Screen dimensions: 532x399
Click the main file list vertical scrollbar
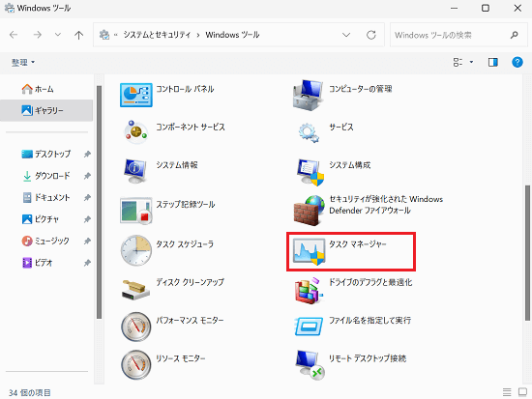coord(527,252)
